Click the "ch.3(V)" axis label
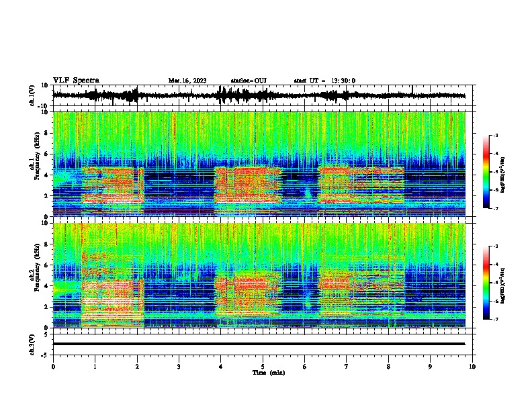The width and height of the screenshot is (532, 411). (x=32, y=345)
